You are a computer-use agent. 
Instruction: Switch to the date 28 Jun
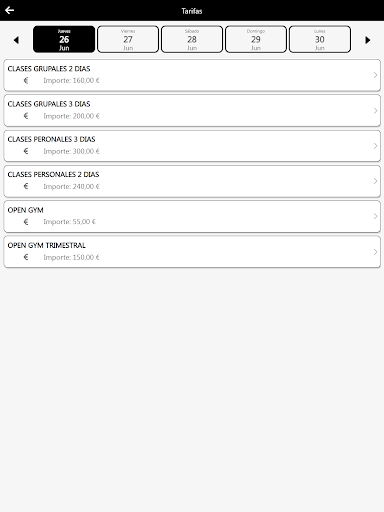192,39
